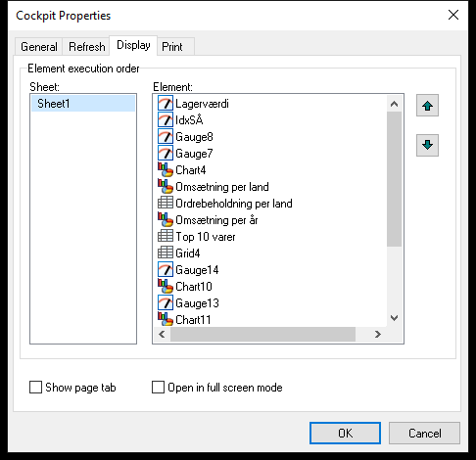Click the horizontal scroll right arrow
The height and width of the screenshot is (460, 476).
click(378, 334)
